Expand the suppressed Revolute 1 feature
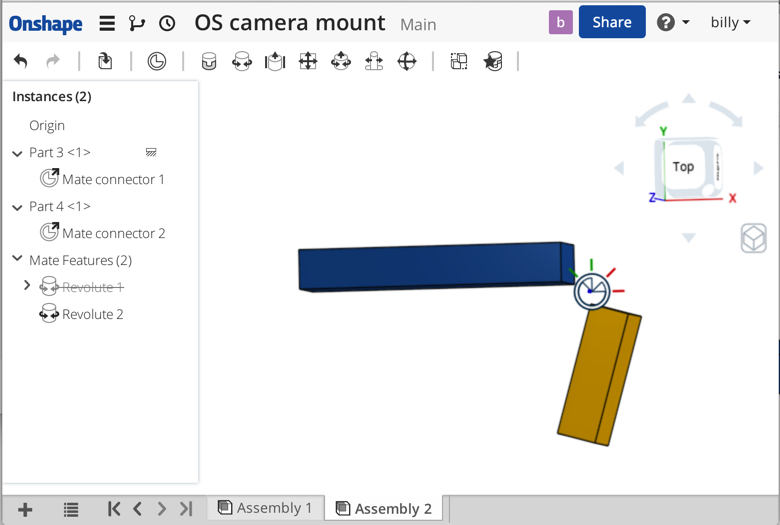 tap(27, 287)
